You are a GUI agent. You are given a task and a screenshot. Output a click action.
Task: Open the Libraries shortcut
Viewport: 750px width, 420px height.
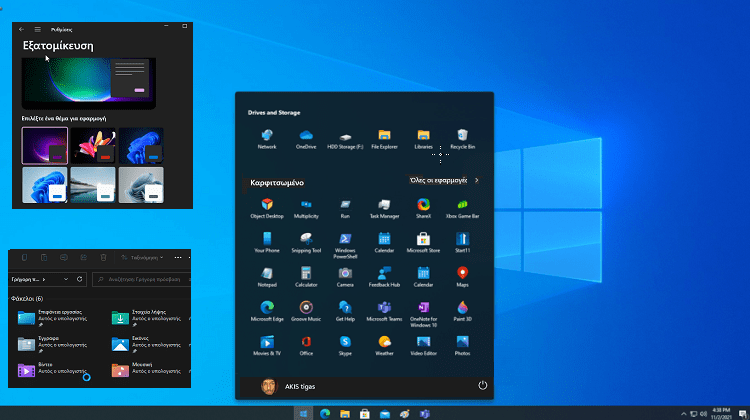(423, 139)
